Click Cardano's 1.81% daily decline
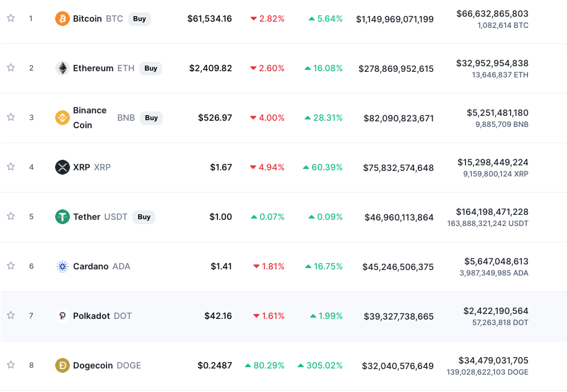 [269, 266]
